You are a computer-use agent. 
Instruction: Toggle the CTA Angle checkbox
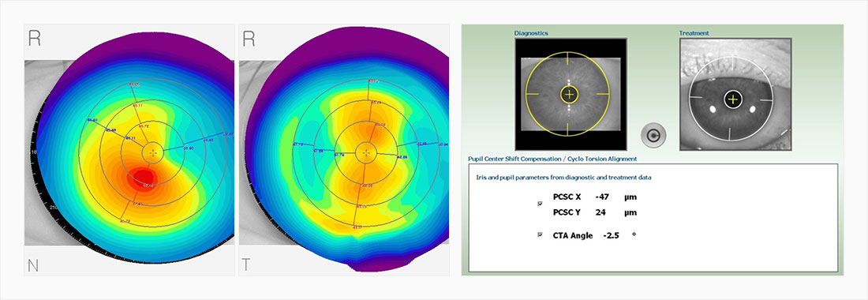[x=540, y=235]
